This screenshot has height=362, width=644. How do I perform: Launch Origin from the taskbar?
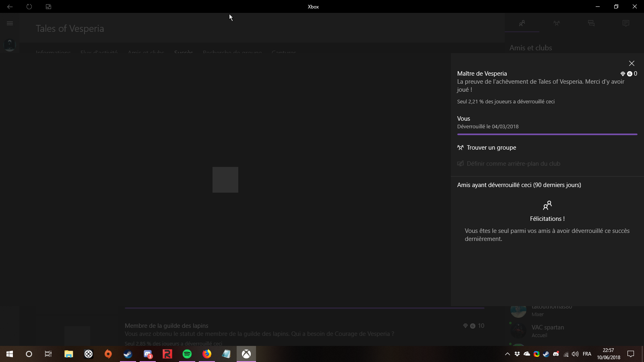108,354
